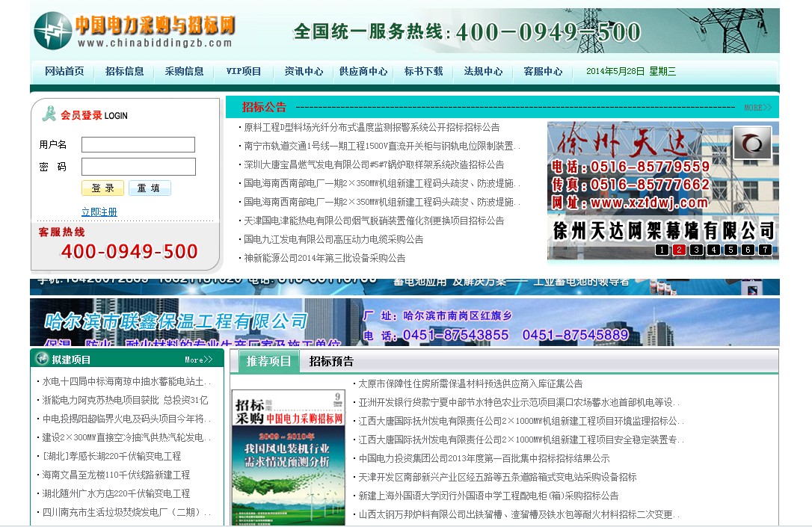The image size is (812, 527).
Task: Show slide 6 in the ad carousel
Action: [x=748, y=250]
